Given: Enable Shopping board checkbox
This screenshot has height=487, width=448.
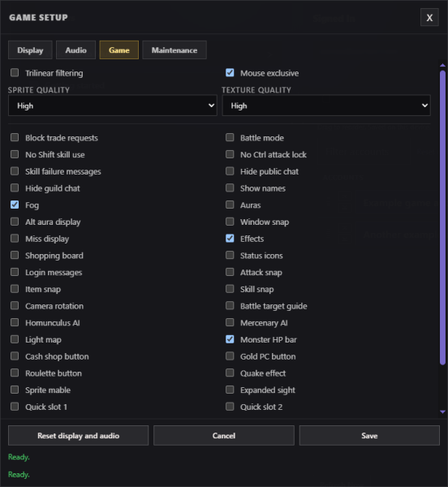Looking at the screenshot, I should click(15, 255).
